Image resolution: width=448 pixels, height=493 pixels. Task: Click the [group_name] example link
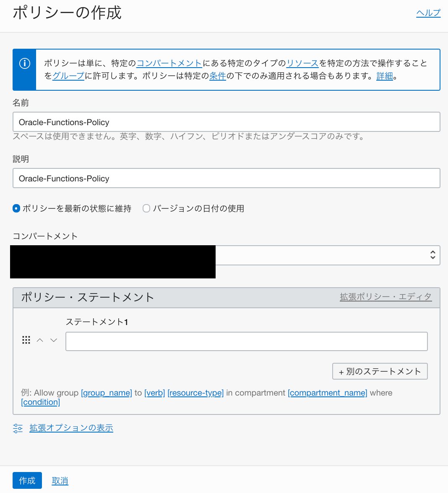tap(107, 393)
